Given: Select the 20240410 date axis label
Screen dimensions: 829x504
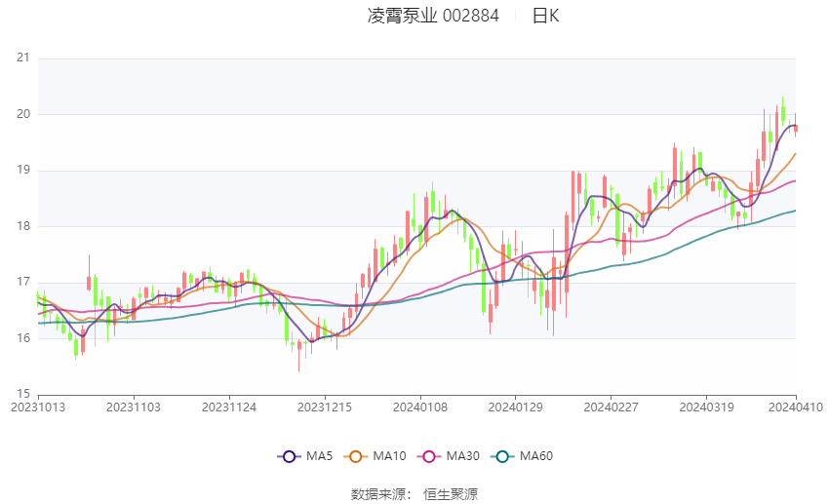Looking at the screenshot, I should pos(796,407).
